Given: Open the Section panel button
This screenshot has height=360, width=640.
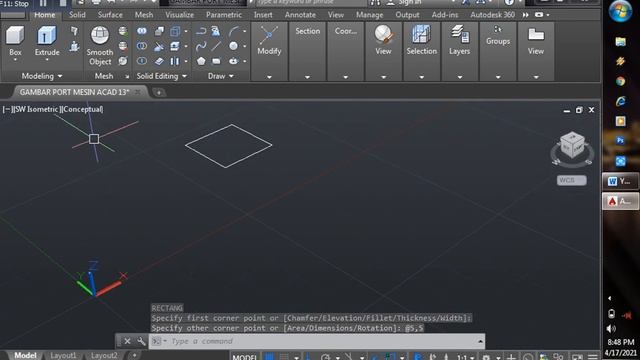Looking at the screenshot, I should click(307, 51).
